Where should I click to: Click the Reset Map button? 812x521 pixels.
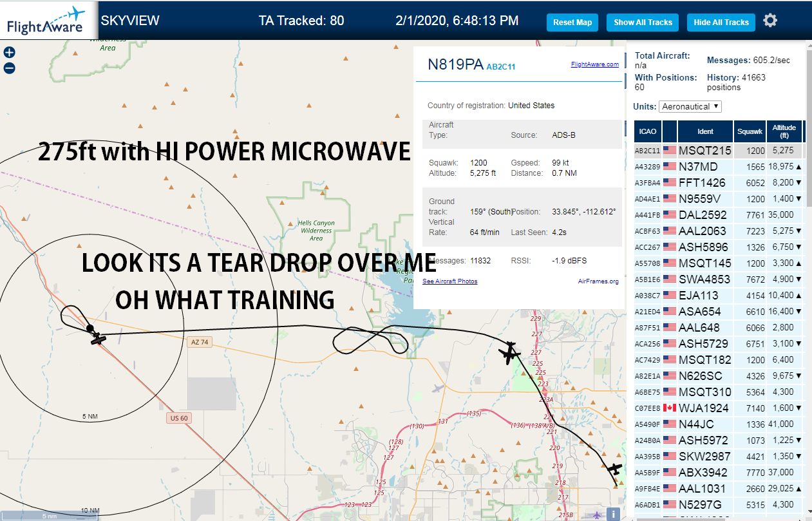point(572,22)
